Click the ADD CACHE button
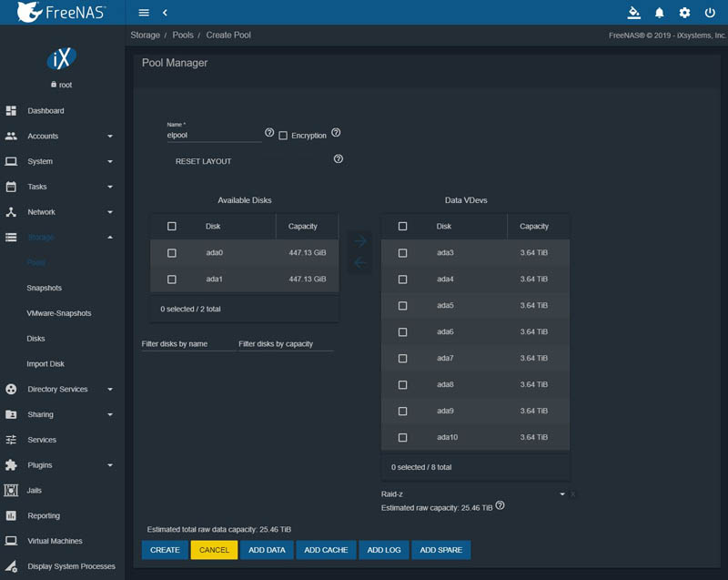 (x=326, y=550)
